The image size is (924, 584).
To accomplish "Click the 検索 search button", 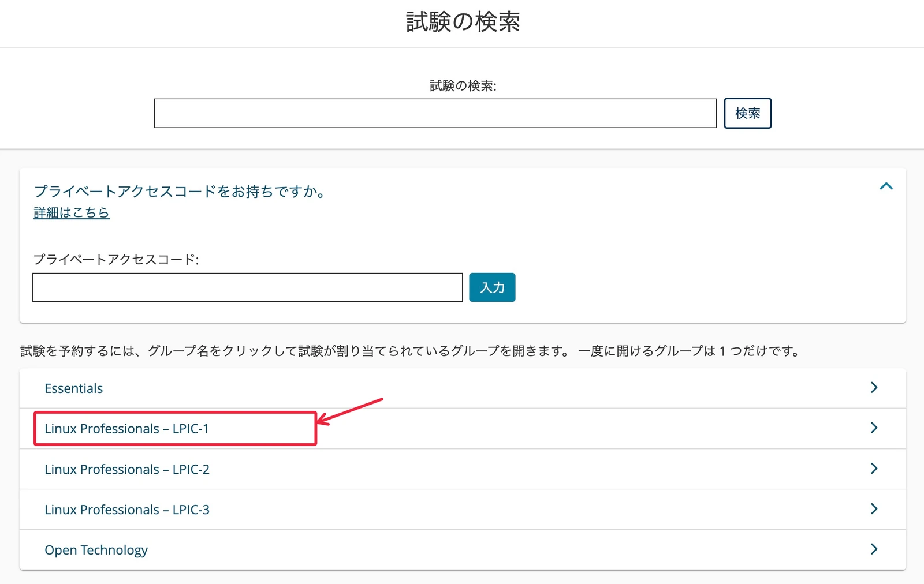I will (747, 113).
